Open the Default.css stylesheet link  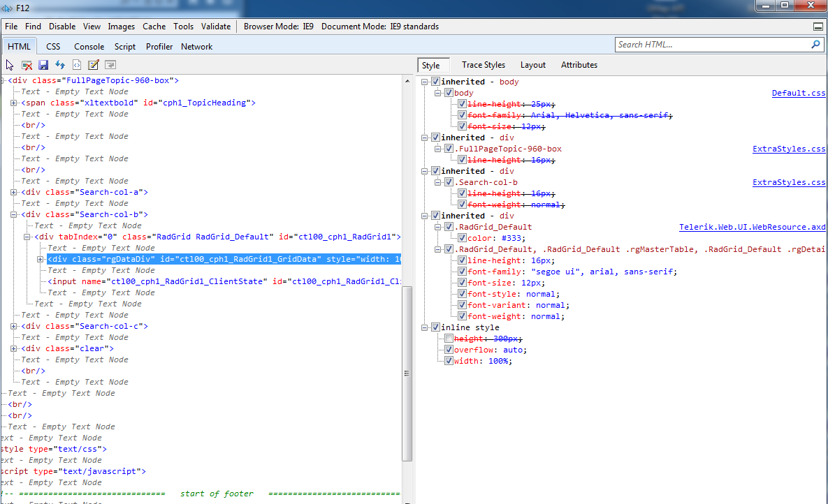(x=798, y=93)
